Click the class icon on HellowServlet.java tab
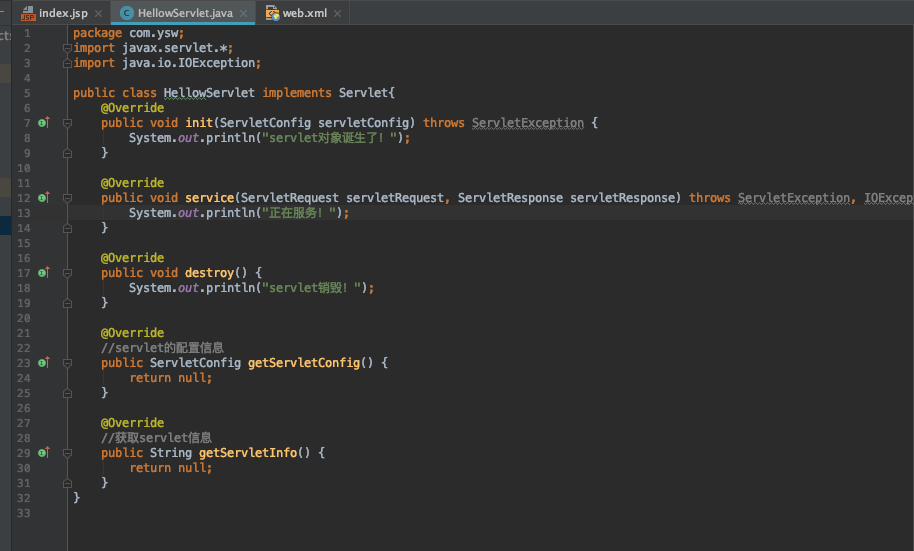The width and height of the screenshot is (914, 551). point(126,13)
